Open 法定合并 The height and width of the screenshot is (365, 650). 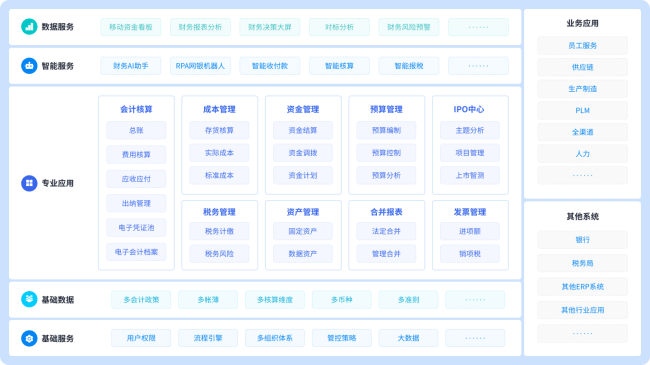(386, 231)
